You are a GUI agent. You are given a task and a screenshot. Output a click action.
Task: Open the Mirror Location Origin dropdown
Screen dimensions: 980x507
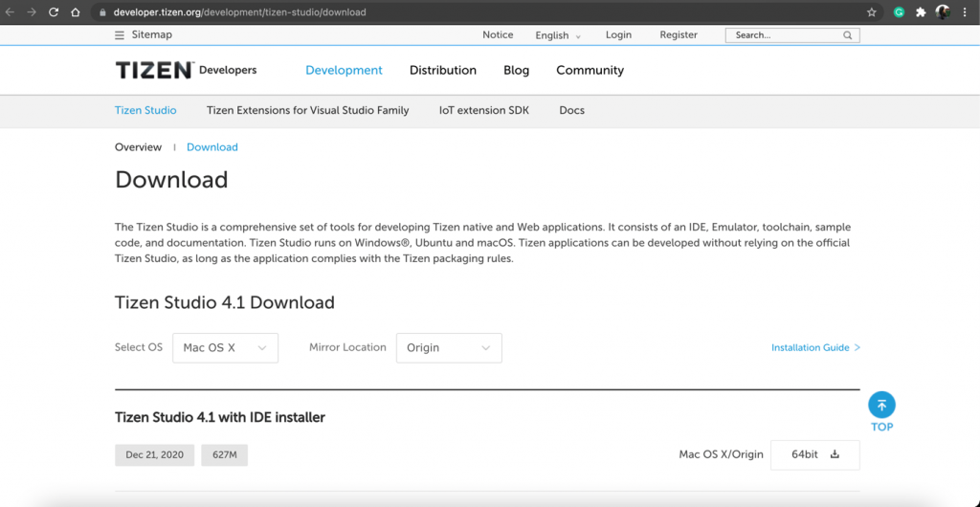449,348
